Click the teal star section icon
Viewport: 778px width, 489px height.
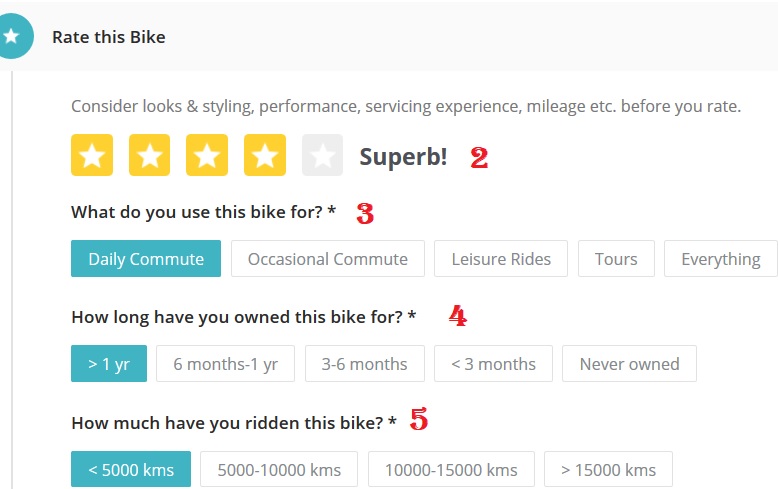tap(11, 37)
